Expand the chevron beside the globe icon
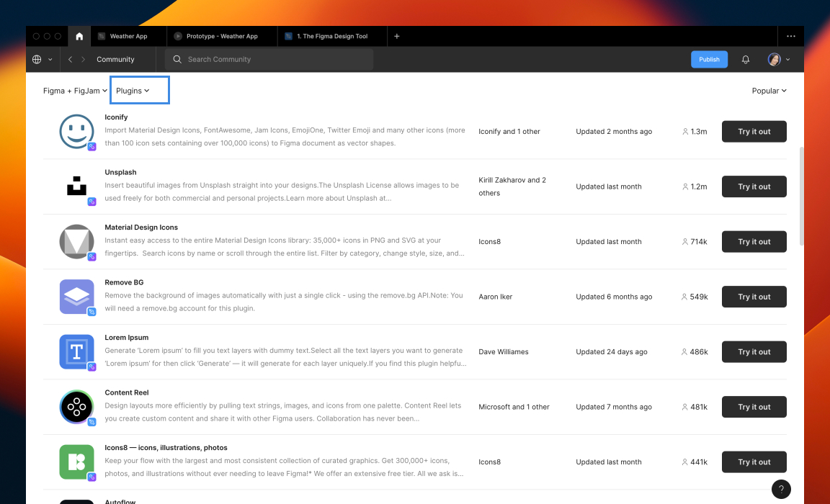Viewport: 830px width, 504px height. pos(50,60)
